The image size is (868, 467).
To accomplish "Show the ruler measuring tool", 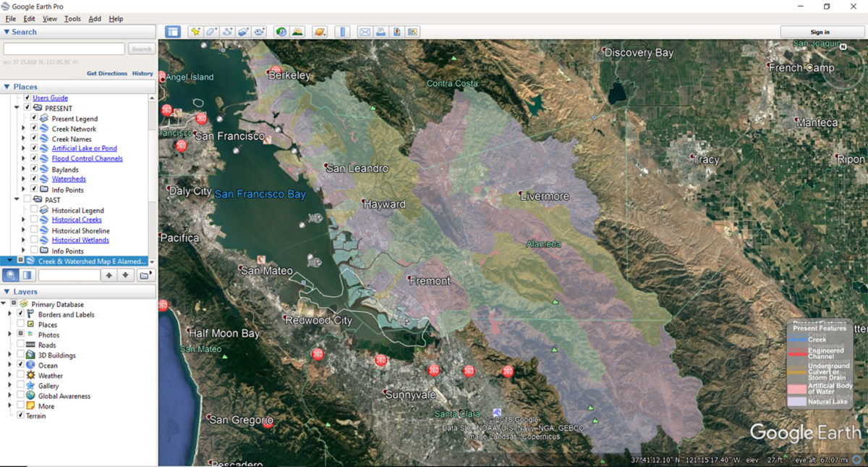I will tap(343, 32).
